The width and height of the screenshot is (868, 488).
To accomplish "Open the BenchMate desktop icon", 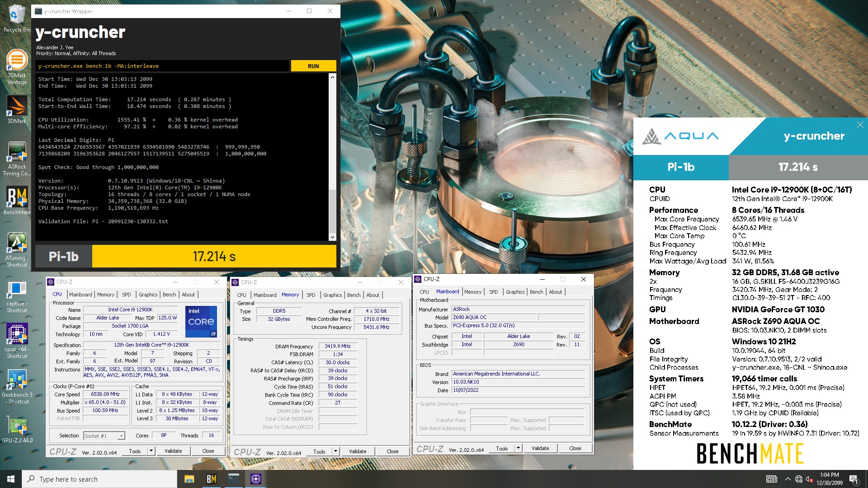I will [x=17, y=201].
